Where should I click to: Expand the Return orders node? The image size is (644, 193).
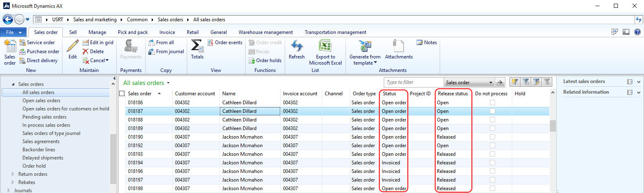coord(13,174)
